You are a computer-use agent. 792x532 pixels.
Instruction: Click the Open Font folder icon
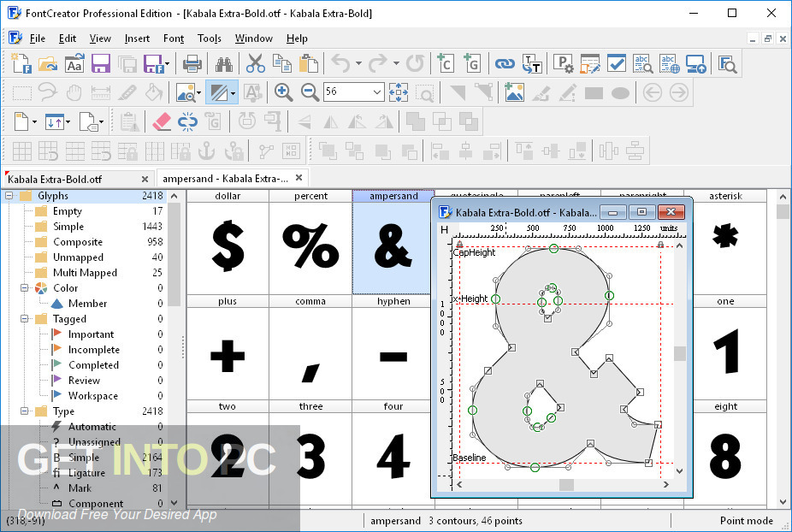pos(48,63)
